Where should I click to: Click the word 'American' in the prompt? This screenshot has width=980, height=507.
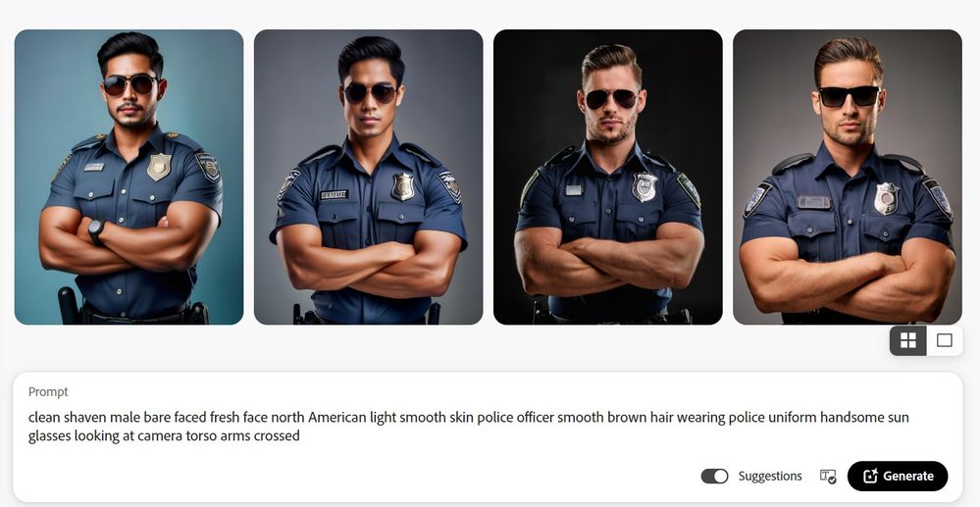[x=336, y=417]
